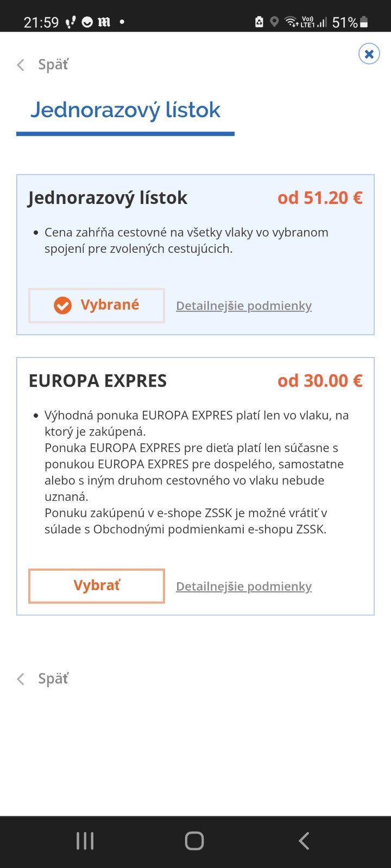Tap the Wi-Fi icon in status bar

coord(292,22)
